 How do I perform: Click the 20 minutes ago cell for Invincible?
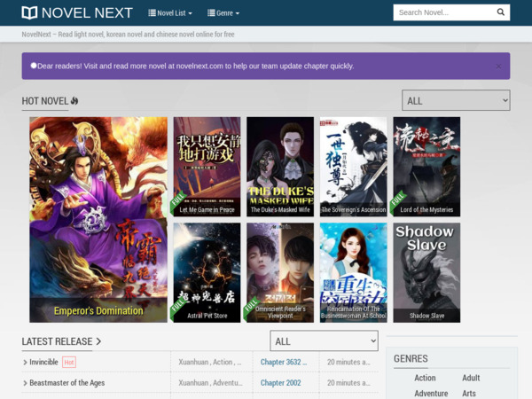pos(348,362)
